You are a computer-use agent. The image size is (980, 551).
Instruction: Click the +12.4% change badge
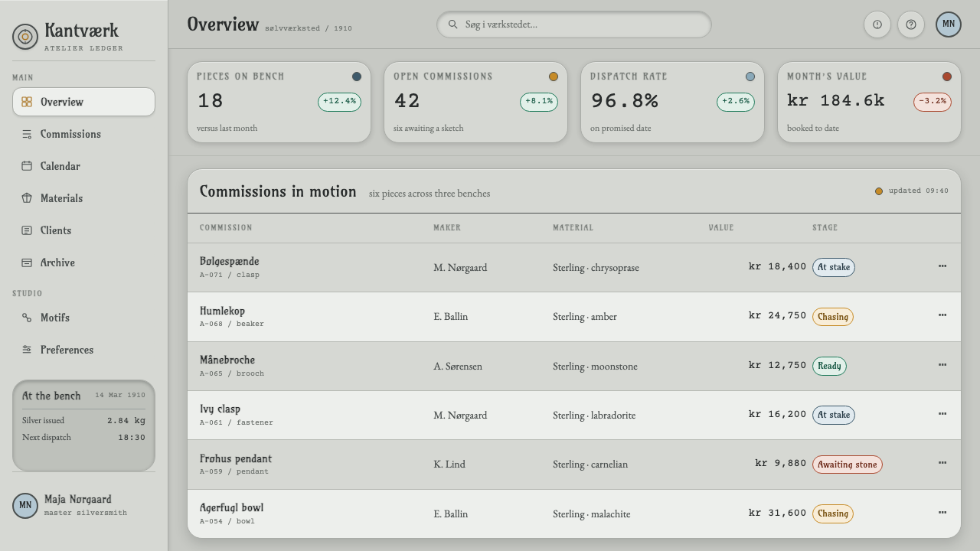(340, 102)
